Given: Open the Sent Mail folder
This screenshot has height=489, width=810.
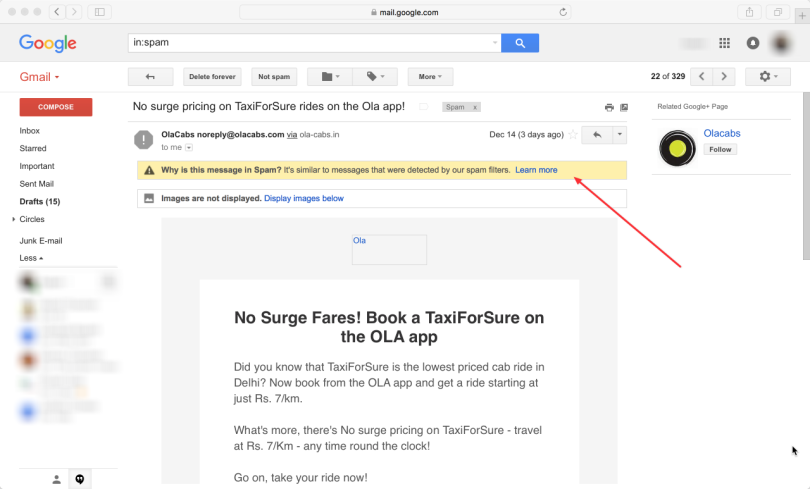Looking at the screenshot, I should pyautogui.click(x=36, y=184).
